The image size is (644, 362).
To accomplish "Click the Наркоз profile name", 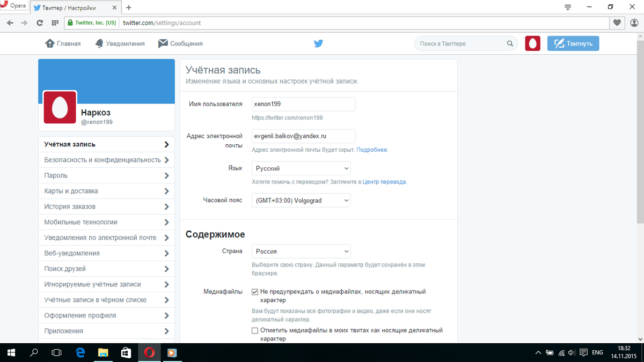I will tap(96, 113).
